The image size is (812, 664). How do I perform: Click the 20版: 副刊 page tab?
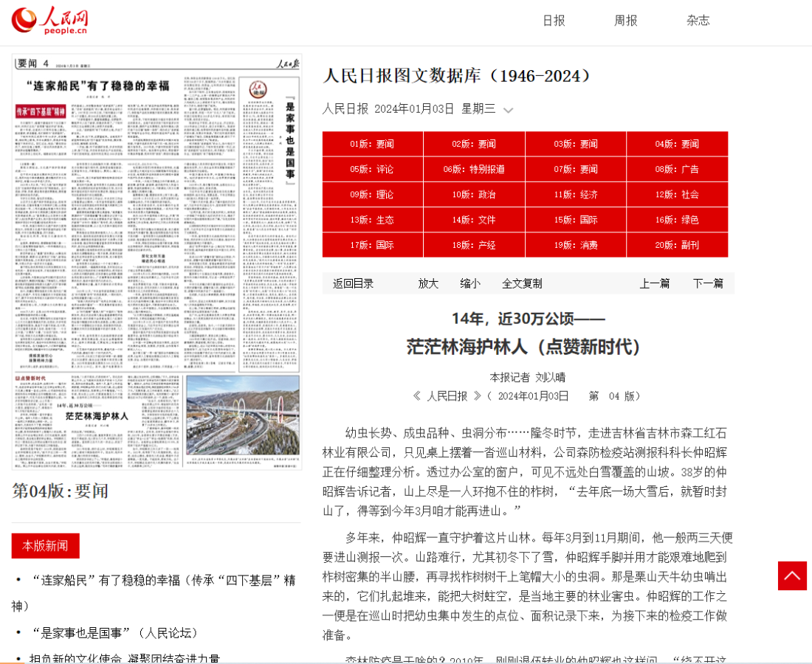coord(677,246)
